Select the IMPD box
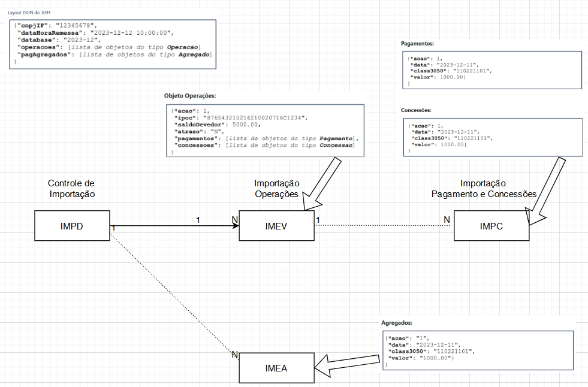This screenshot has height=387, width=588. tap(72, 225)
